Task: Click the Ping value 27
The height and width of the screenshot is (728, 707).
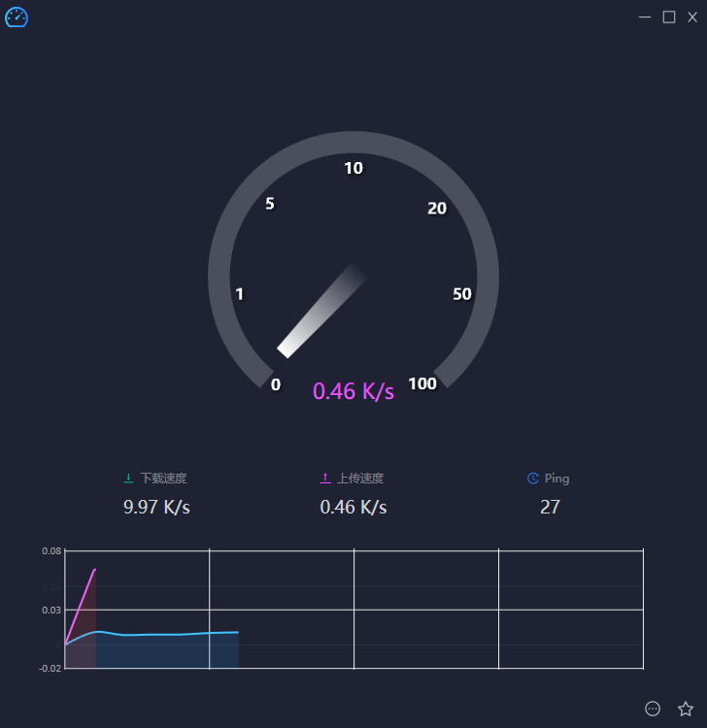Action: point(550,507)
